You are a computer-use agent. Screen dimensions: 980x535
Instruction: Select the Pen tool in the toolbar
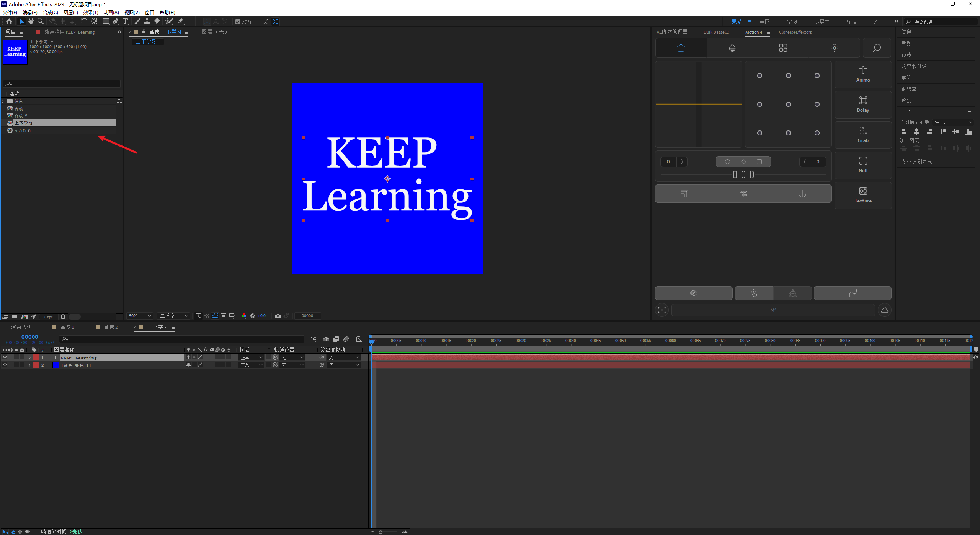[116, 21]
